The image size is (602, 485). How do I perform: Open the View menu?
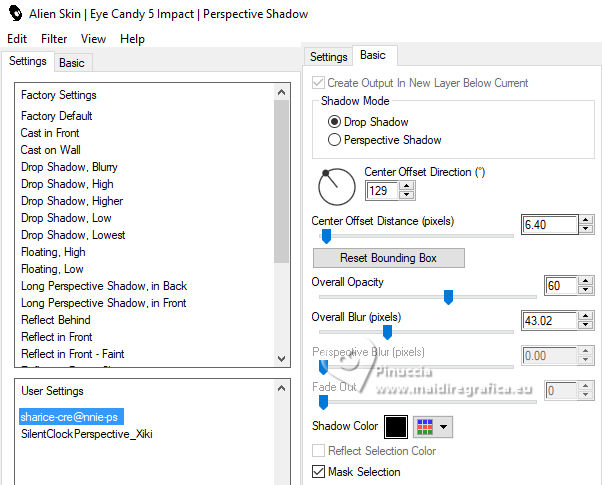pos(93,39)
